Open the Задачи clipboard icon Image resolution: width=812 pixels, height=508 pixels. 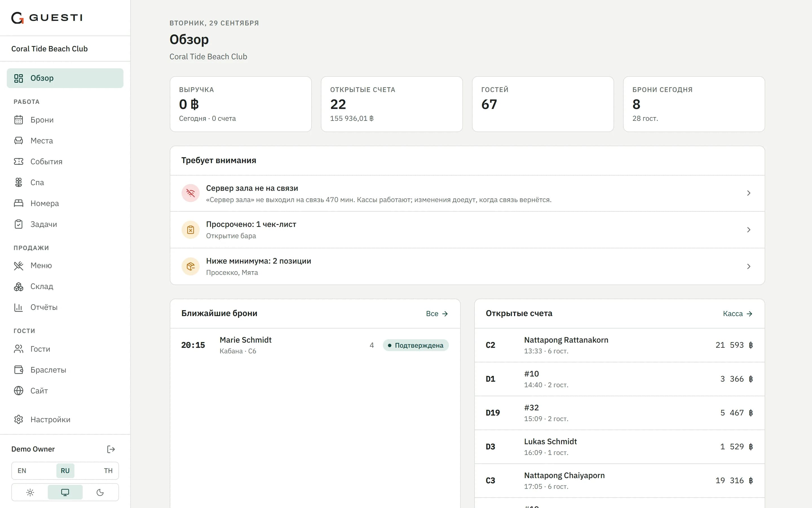18,224
